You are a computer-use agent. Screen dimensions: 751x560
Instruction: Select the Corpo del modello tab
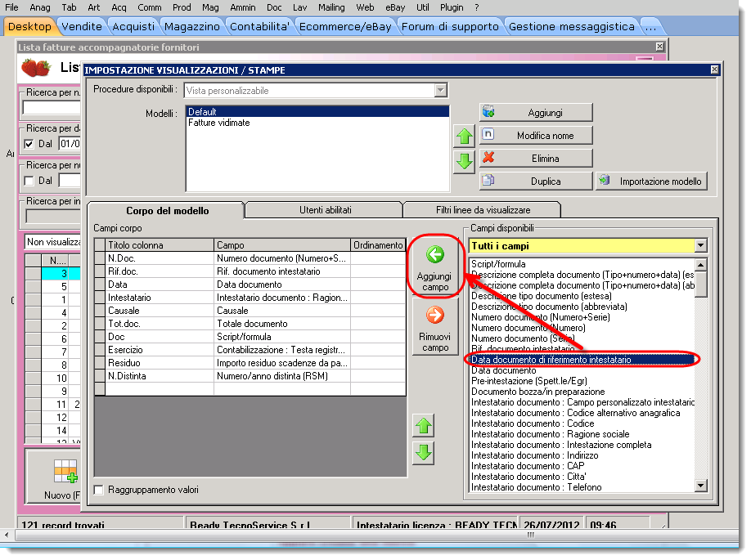[167, 211]
